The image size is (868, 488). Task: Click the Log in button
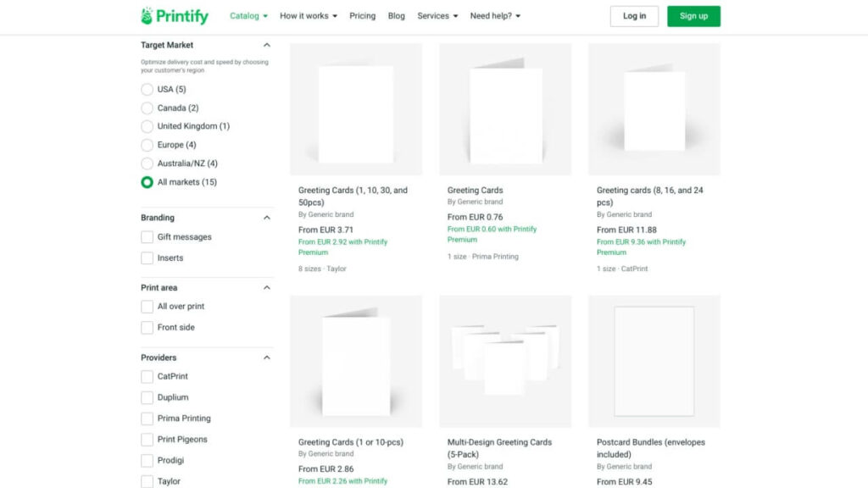[x=634, y=15]
